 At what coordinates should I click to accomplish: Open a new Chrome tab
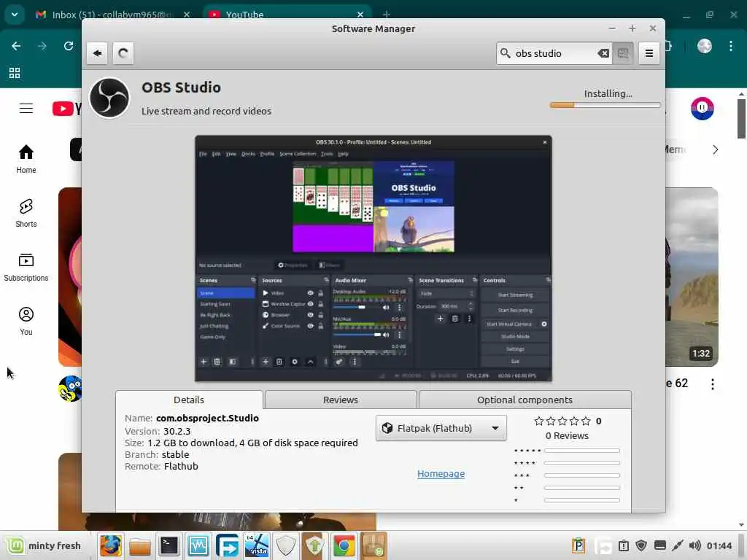[387, 15]
